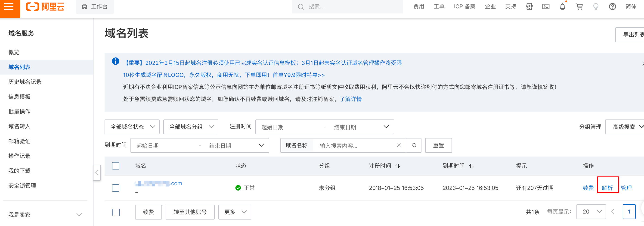Open the shopping cart icon
Screen dimensions: 644x226
click(x=579, y=7)
